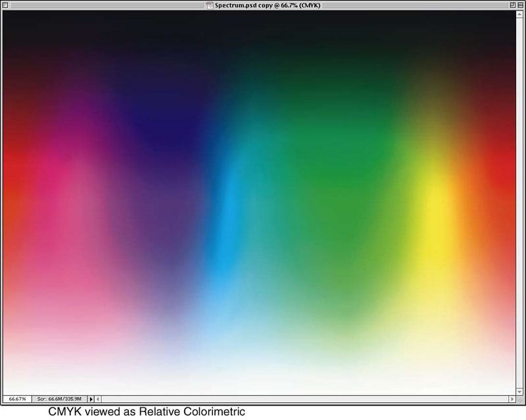Click the Spectrum.psd document icon in title bar
526x420 pixels.
pyautogui.click(x=210, y=5)
